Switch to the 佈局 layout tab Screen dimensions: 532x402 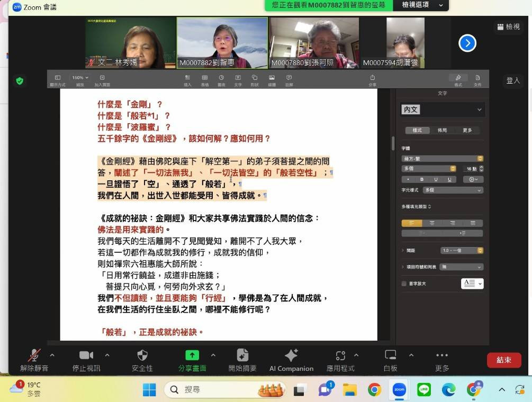click(x=442, y=130)
